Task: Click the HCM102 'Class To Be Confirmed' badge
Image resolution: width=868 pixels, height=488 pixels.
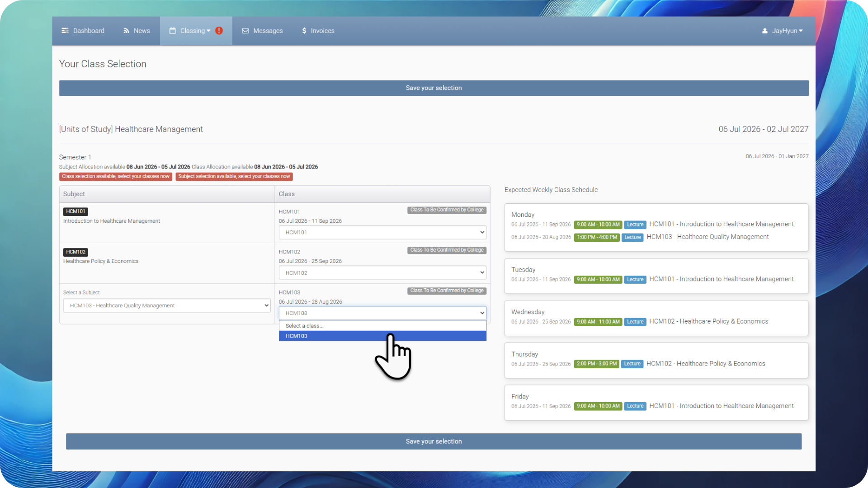Action: point(447,250)
